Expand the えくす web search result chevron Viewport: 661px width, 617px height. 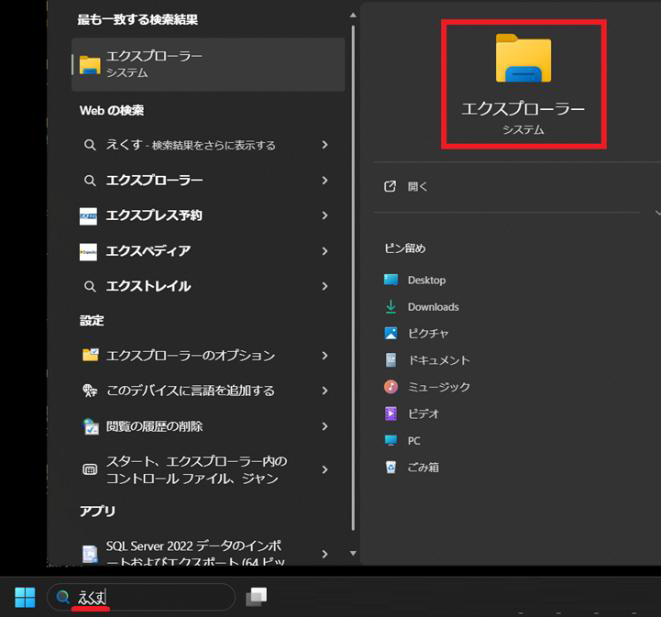click(x=325, y=145)
